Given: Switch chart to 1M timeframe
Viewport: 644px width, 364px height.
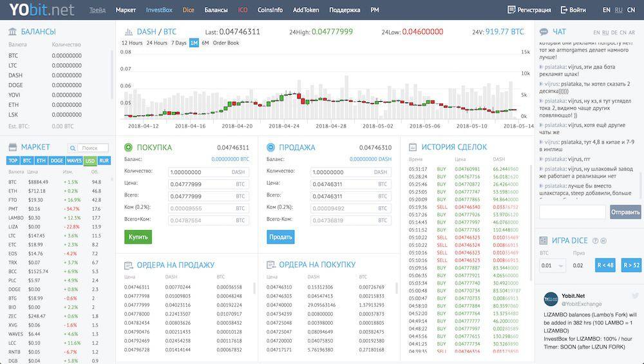Looking at the screenshot, I should [194, 43].
